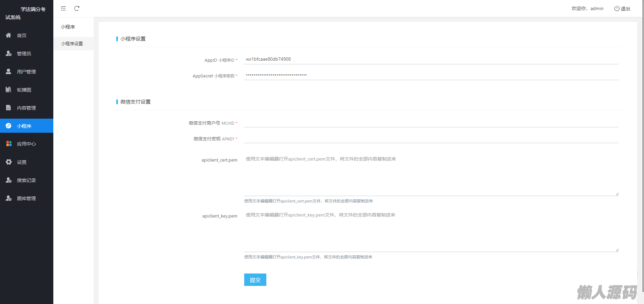Log out using the 退出 power button

tap(622, 8)
